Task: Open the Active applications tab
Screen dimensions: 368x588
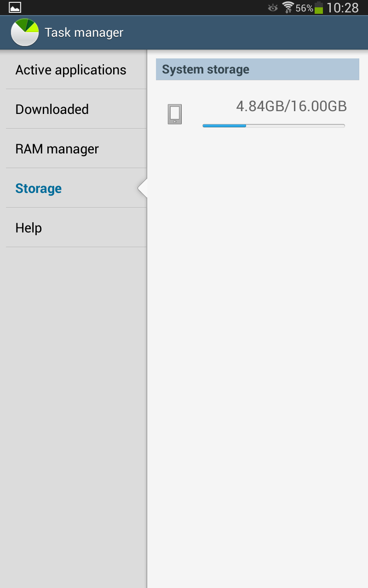Action: [x=71, y=70]
